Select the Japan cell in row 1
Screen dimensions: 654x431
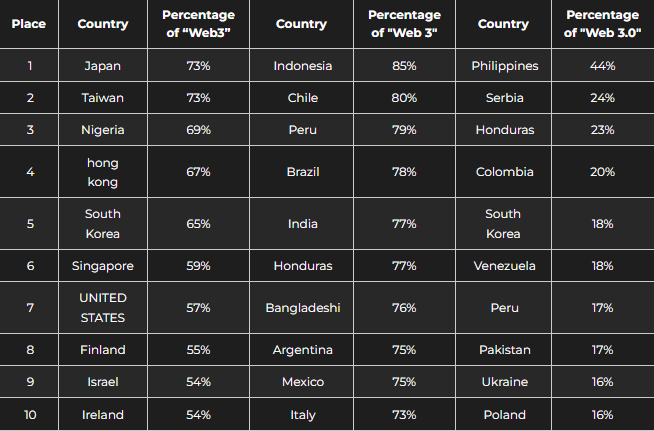103,66
